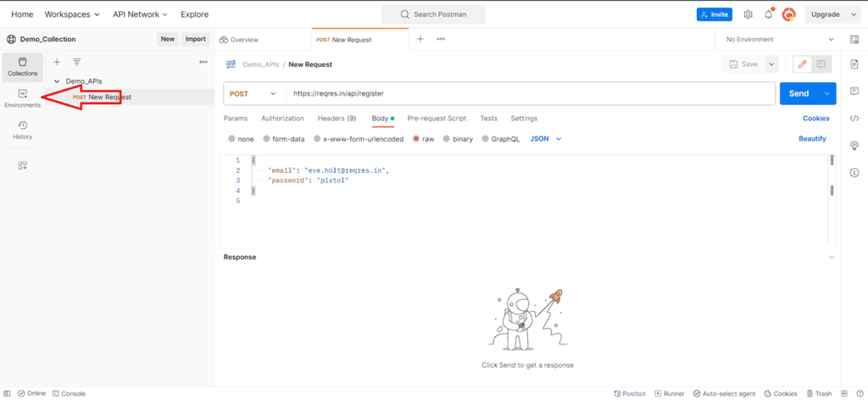868x400 pixels.
Task: Switch to the Pre-request Script tab
Action: (x=437, y=119)
